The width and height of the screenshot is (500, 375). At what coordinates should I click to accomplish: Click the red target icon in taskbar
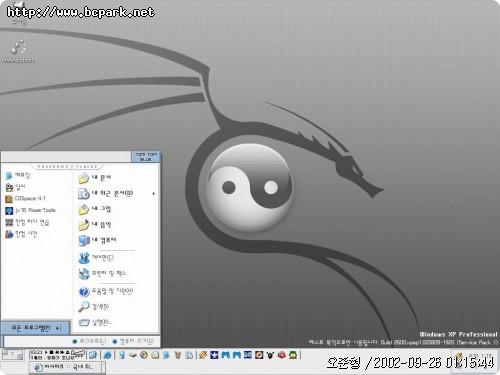pos(259,355)
